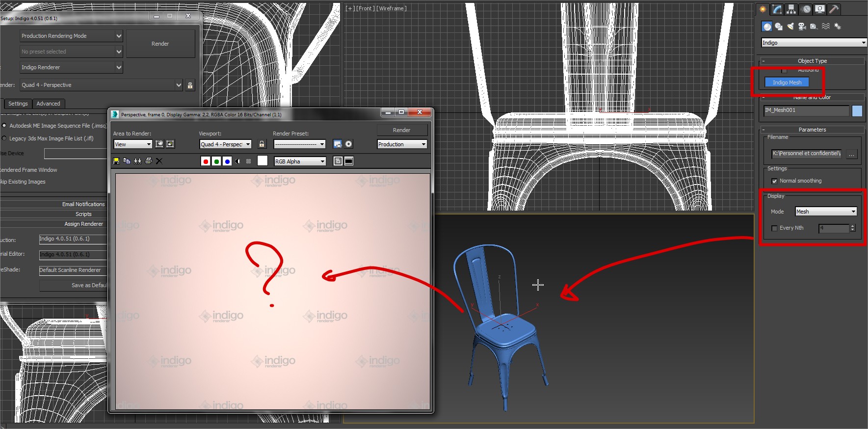Toggle the red channel display

click(206, 161)
